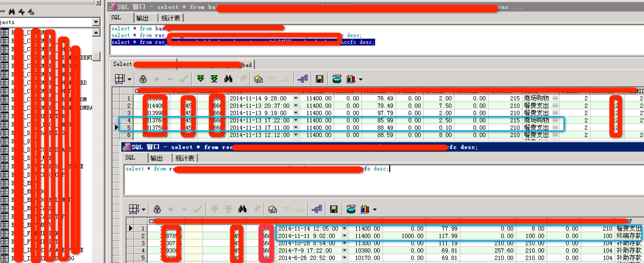Click the binoculars icon in bottom result toolbar
The height and width of the screenshot is (263, 644).
(242, 209)
